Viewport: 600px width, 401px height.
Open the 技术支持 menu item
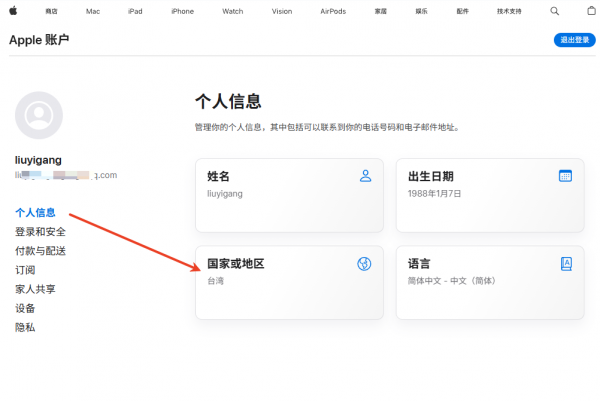point(509,11)
